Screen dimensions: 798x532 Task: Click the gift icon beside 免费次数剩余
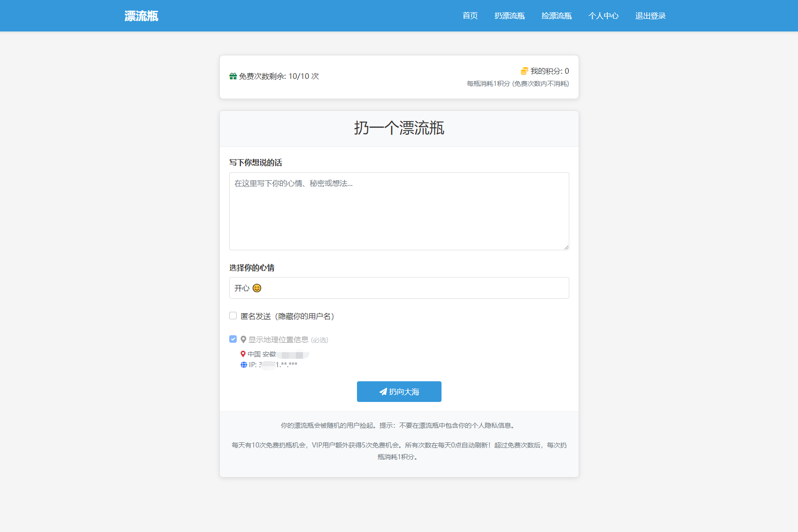pyautogui.click(x=232, y=76)
